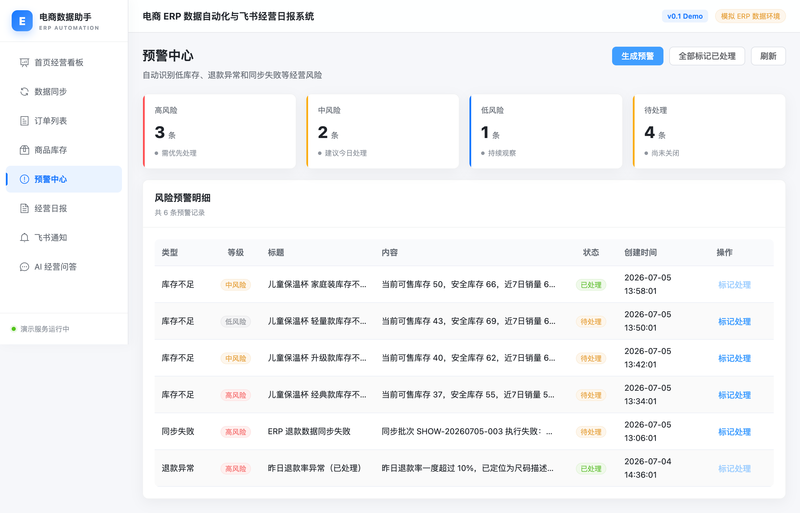Click content starting 当前可售库存 37
This screenshot has width=800, height=513.
[468, 395]
